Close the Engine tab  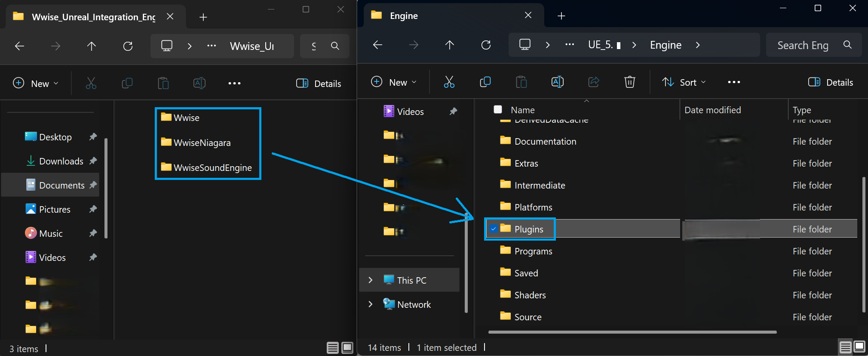(528, 15)
